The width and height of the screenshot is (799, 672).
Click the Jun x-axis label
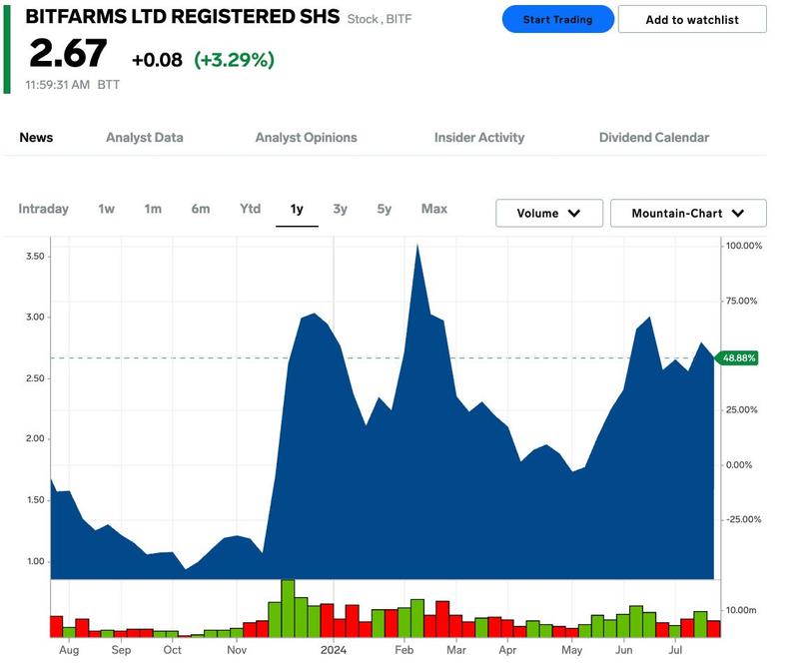[x=623, y=650]
